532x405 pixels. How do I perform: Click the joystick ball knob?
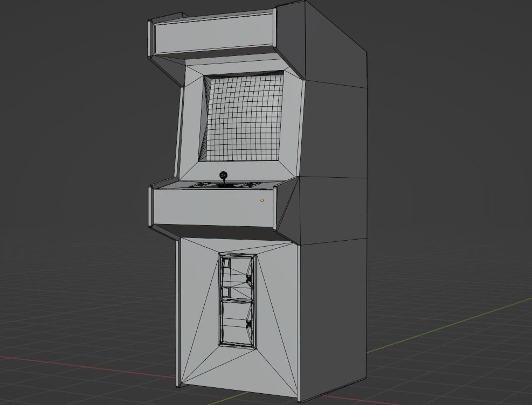tap(223, 176)
